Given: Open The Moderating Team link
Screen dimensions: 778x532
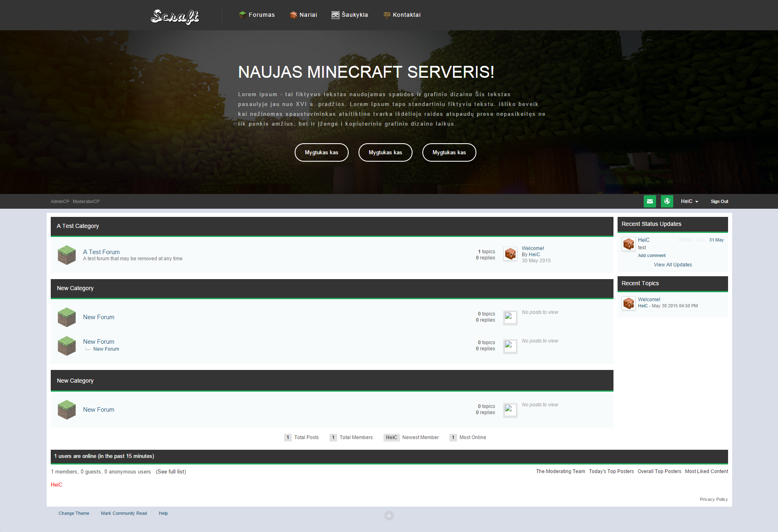Looking at the screenshot, I should click(561, 471).
